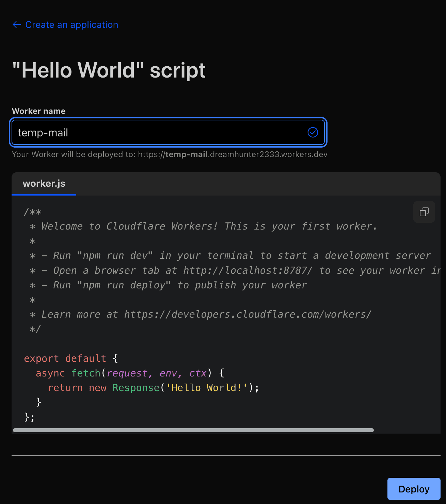Focus the Worker name input field
Viewport: 446px width, 504px height.
(x=157, y=132)
